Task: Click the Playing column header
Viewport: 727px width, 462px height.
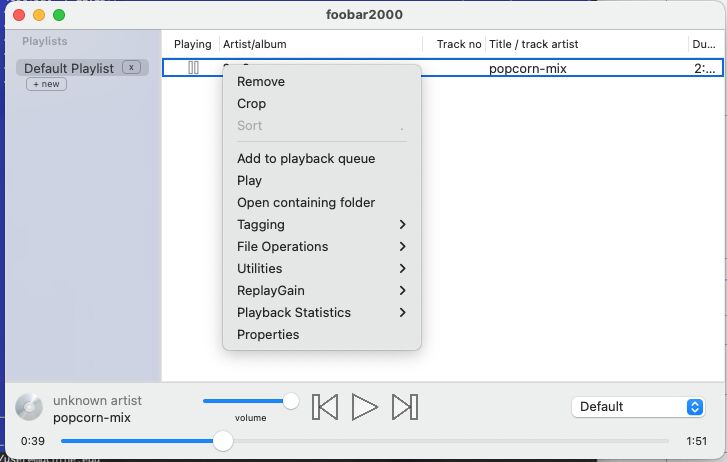Action: (192, 44)
